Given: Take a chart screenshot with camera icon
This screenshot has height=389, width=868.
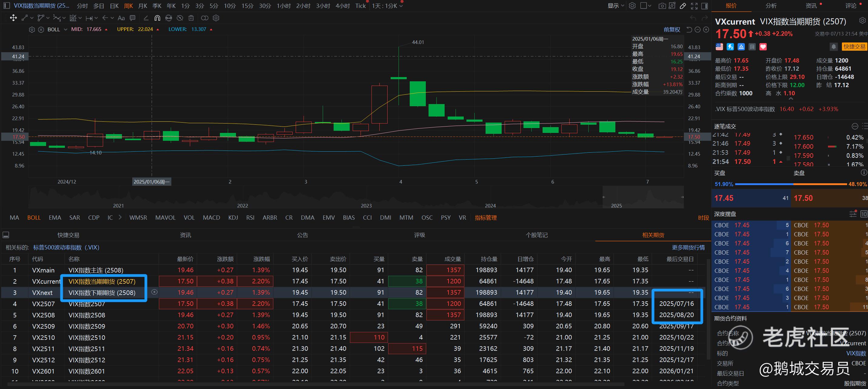Looking at the screenshot, I should [x=662, y=6].
